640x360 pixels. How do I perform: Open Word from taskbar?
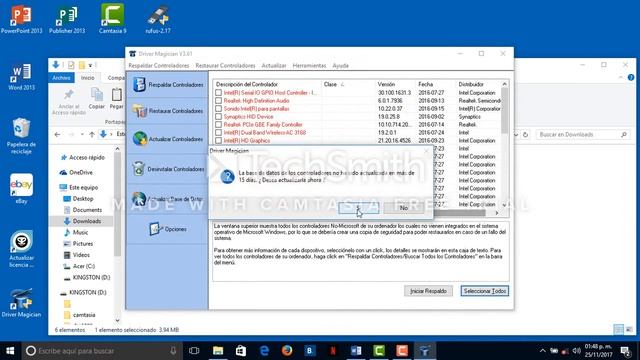click(356, 351)
